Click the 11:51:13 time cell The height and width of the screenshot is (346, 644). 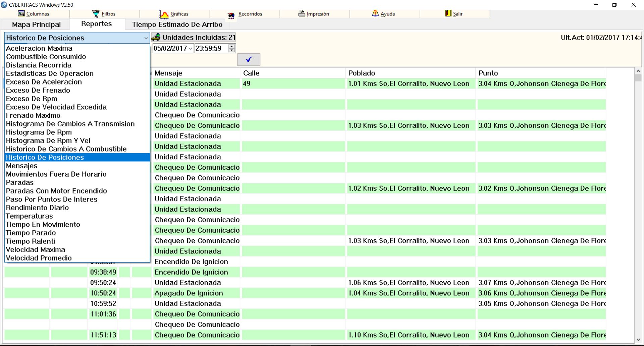coord(103,335)
